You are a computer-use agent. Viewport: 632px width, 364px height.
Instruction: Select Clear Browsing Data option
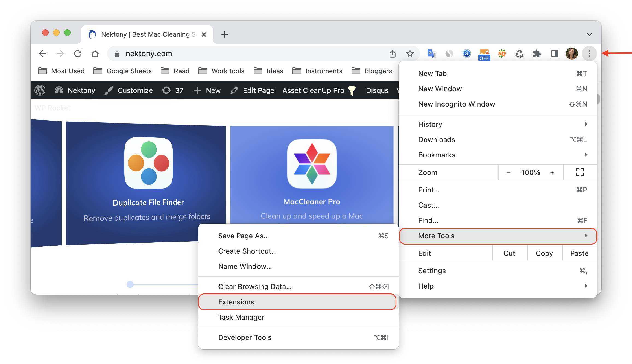click(x=298, y=287)
